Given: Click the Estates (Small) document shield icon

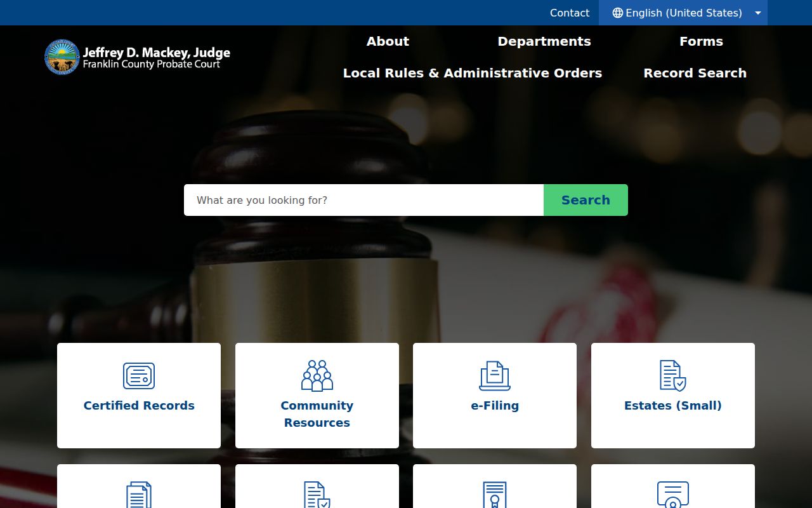Looking at the screenshot, I should click(673, 375).
